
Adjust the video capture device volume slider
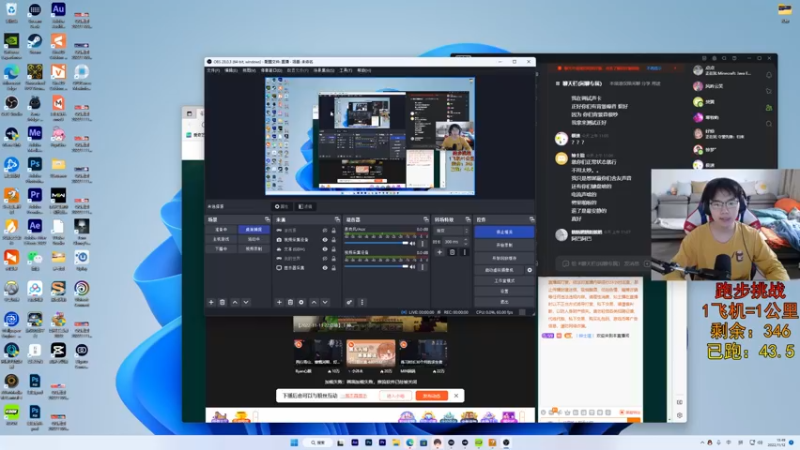tap(377, 266)
